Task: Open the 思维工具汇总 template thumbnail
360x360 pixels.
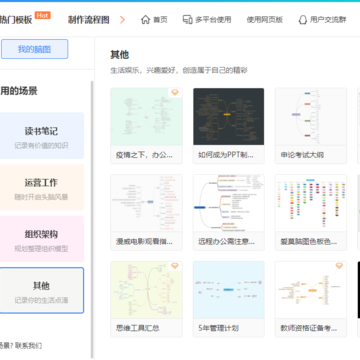Action: tap(146, 290)
